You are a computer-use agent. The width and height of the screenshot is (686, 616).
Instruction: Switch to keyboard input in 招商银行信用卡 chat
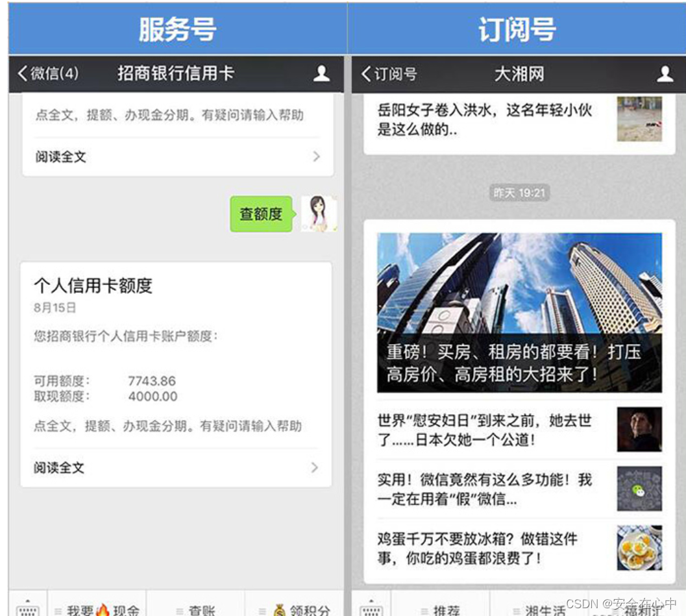[x=27, y=608]
